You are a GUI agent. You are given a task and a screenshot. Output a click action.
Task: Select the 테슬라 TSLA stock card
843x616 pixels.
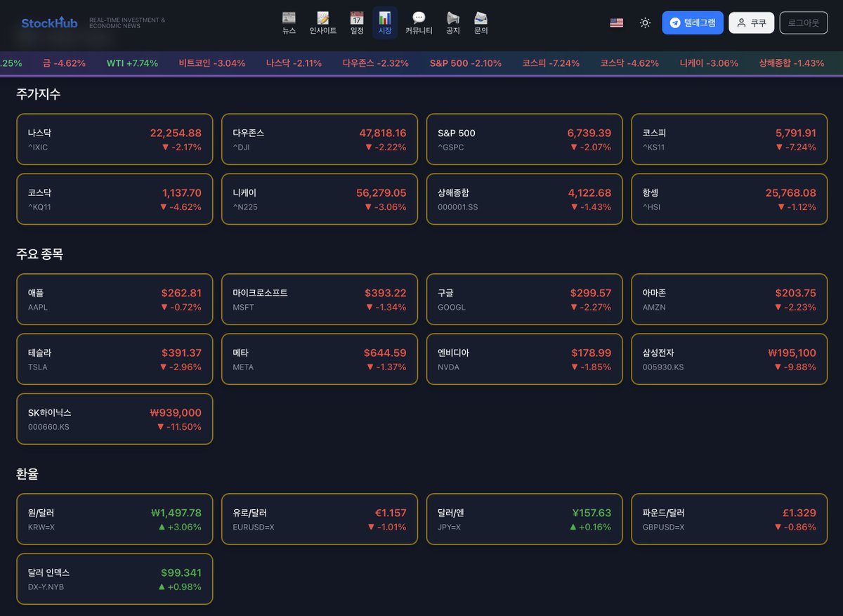[115, 359]
